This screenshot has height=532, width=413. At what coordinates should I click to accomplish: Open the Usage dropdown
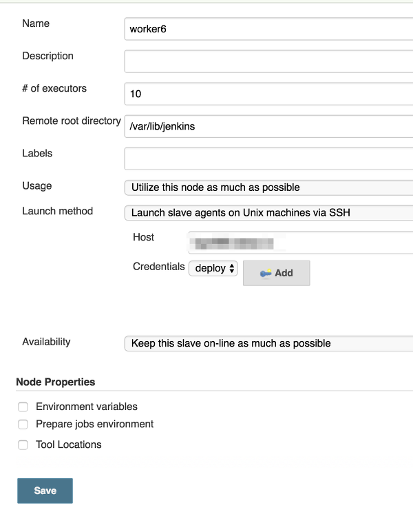click(268, 187)
